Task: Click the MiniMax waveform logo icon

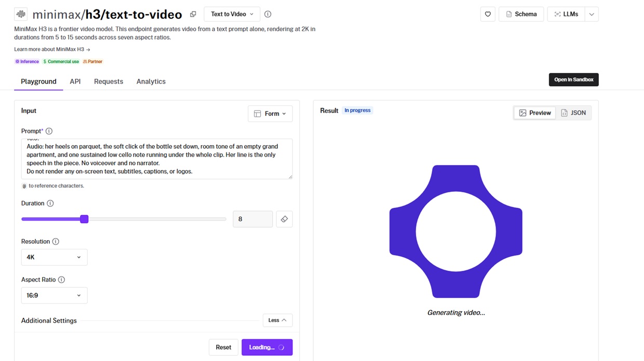Action: point(21,14)
